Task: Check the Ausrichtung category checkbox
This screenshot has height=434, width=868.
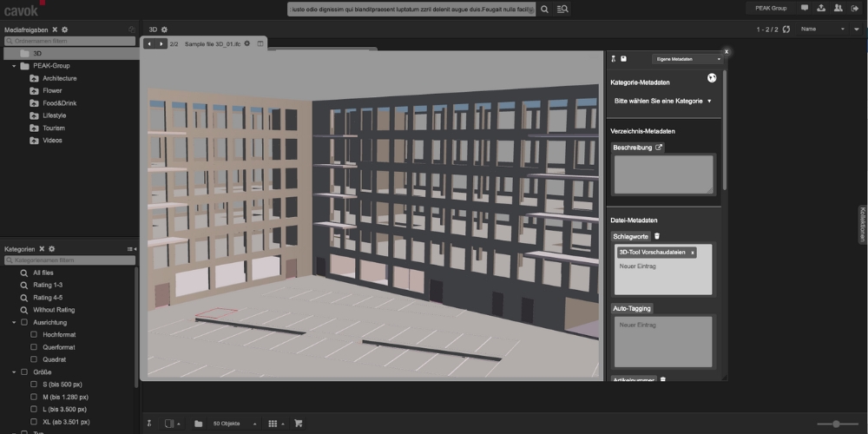Action: click(24, 322)
